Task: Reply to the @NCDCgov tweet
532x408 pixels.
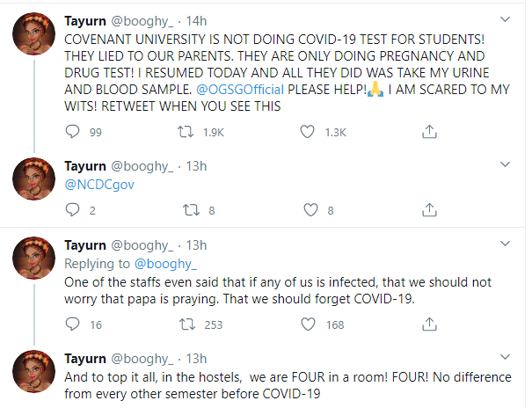Action: click(x=74, y=210)
